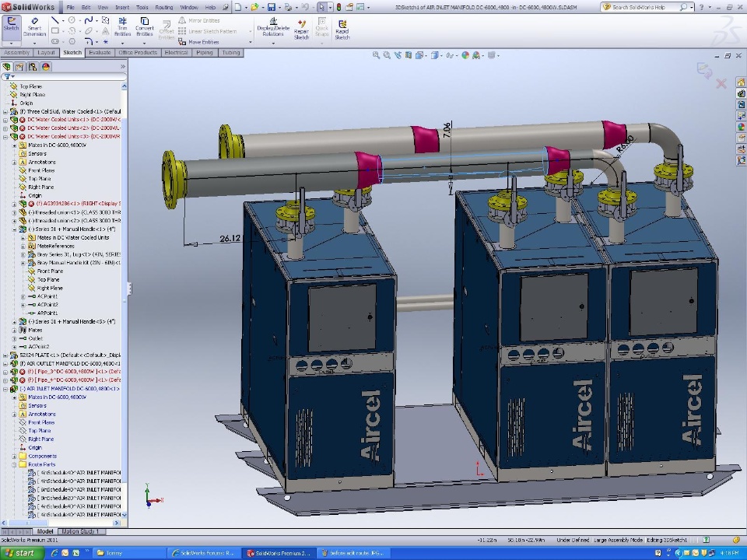747x560 pixels.
Task: Switch to the Assembly tab
Action: (x=16, y=52)
